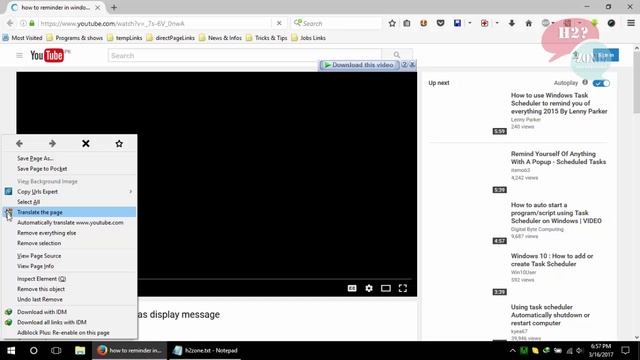Choose Download with IDM
Image resolution: width=640 pixels, height=360 pixels.
tap(42, 312)
